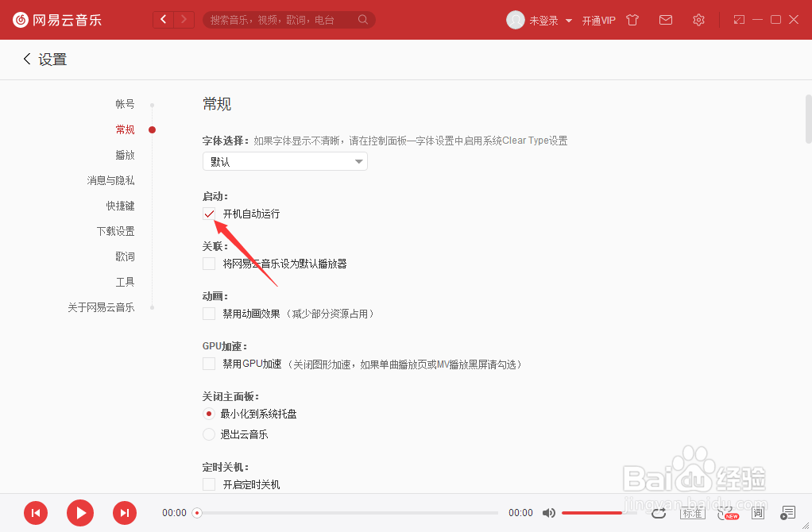812x532 pixels.
Task: Click the 开通VIP link
Action: tap(599, 19)
